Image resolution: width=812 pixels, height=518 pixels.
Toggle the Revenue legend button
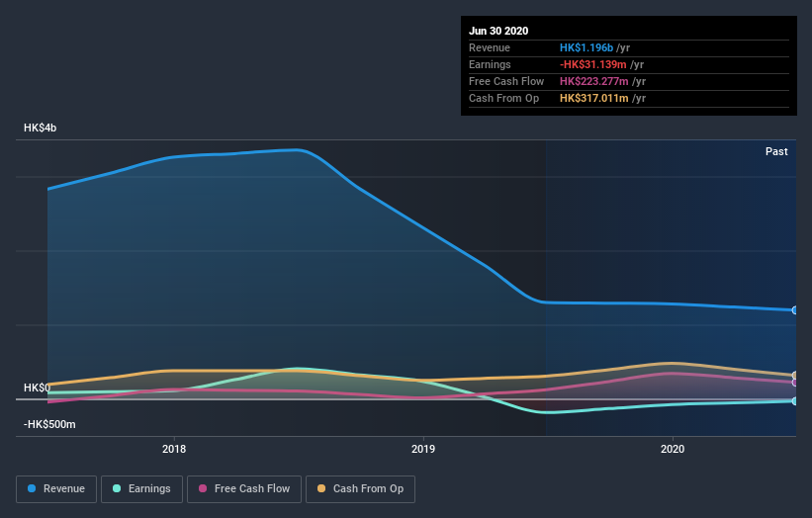pos(56,488)
